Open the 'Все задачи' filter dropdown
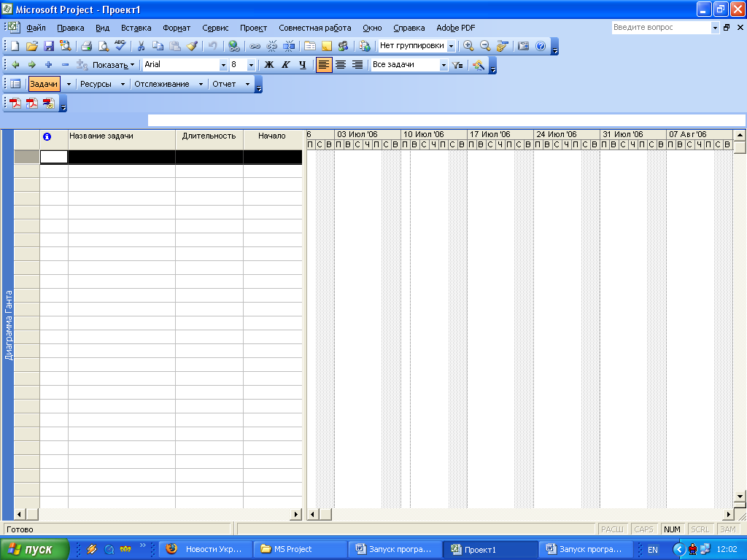 point(444,65)
